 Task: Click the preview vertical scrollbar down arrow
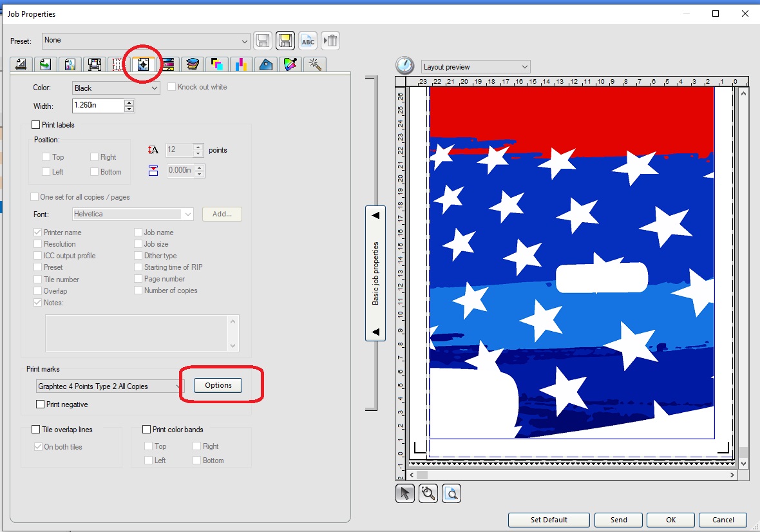(x=743, y=464)
